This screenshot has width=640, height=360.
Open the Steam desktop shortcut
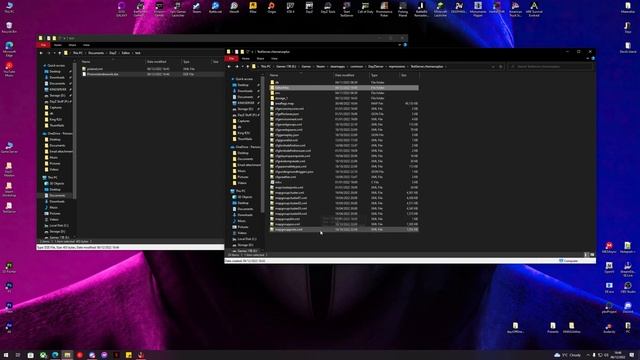click(x=197, y=7)
